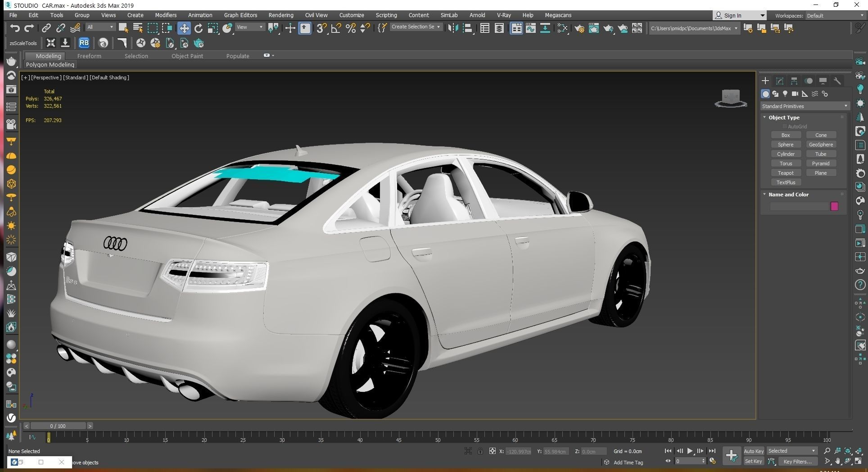
Task: Click the Edit Named Selection Sets icon
Action: click(382, 28)
